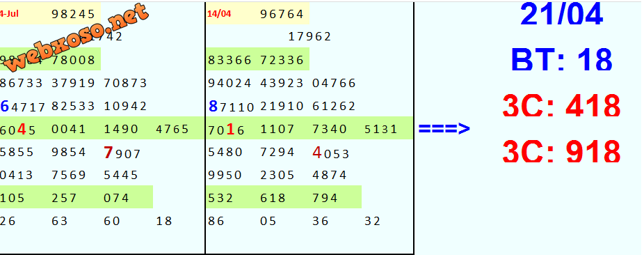The image size is (644, 255).
Task: Click the BT: 18 prediction text
Action: click(x=561, y=60)
